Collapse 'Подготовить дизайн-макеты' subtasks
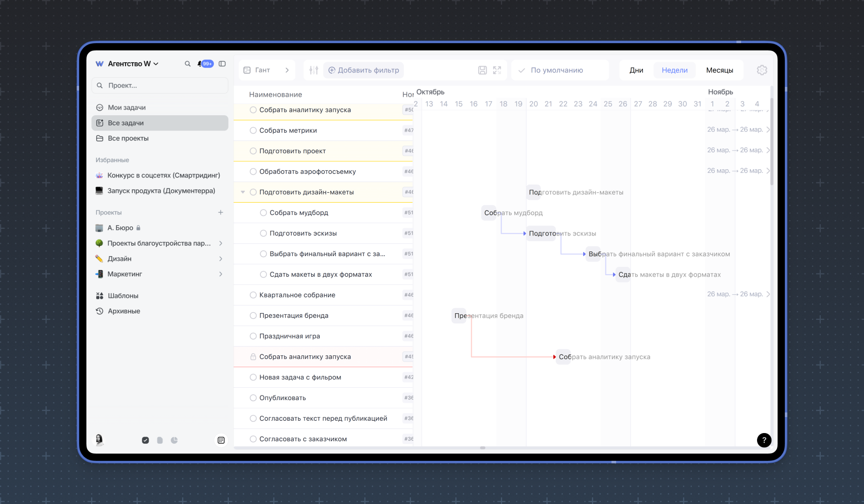Viewport: 864px width, 504px height. coord(243,192)
